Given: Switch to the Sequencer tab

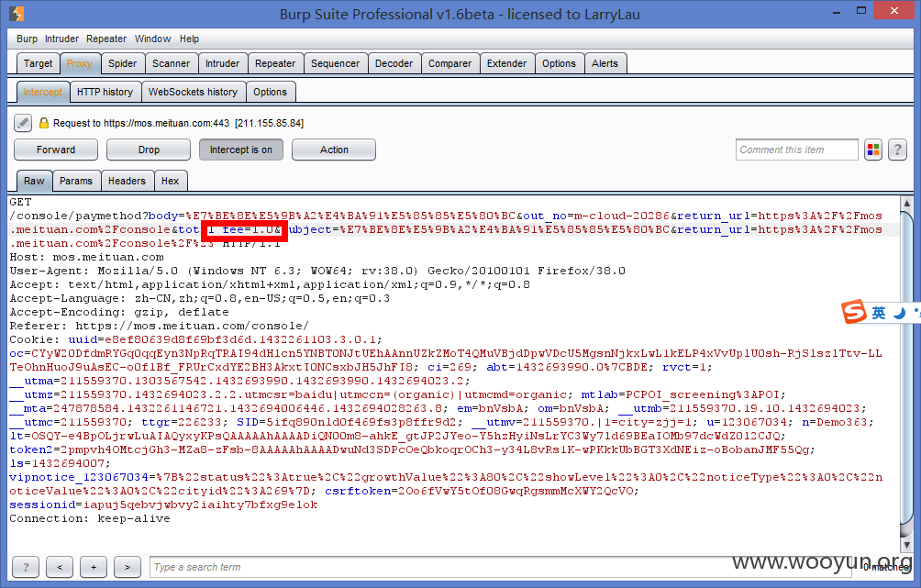Looking at the screenshot, I should 336,63.
